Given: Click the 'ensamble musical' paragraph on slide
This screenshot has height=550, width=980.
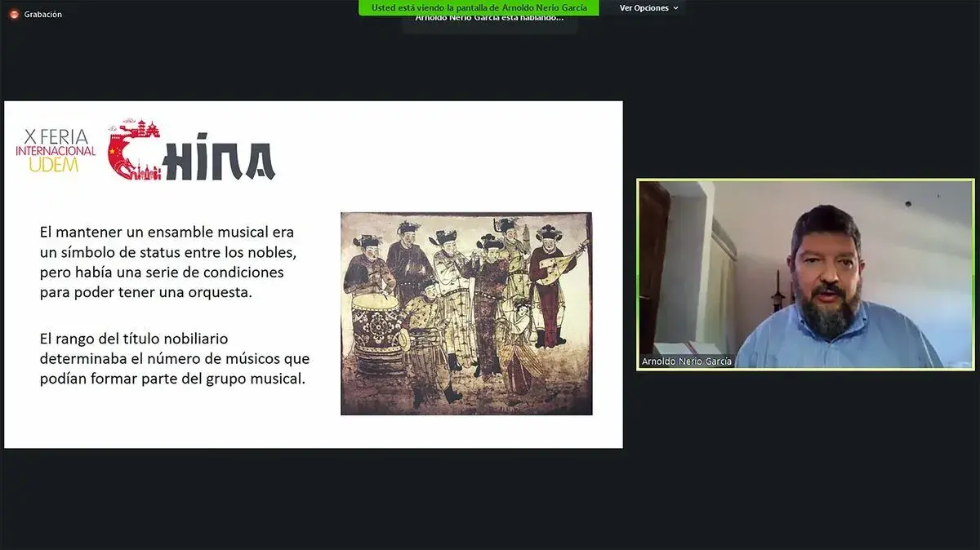Looking at the screenshot, I should tap(167, 262).
